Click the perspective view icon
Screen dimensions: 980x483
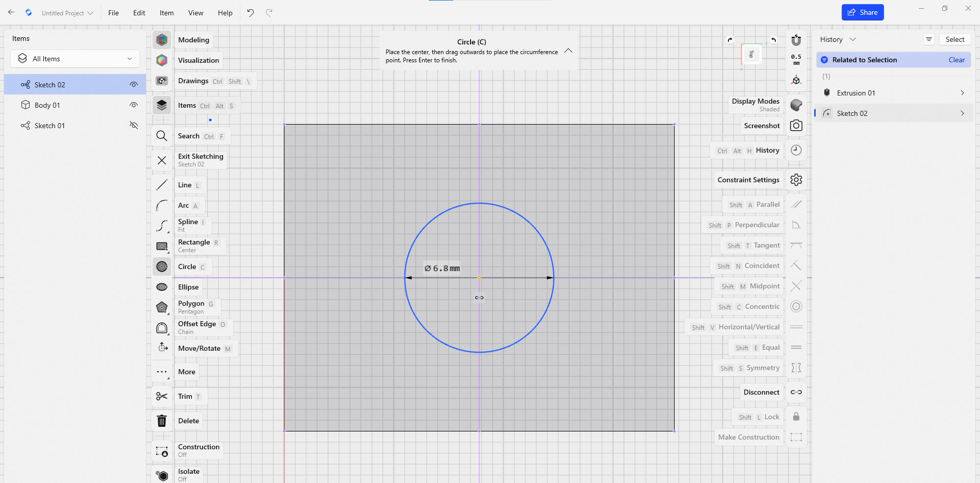tap(796, 80)
